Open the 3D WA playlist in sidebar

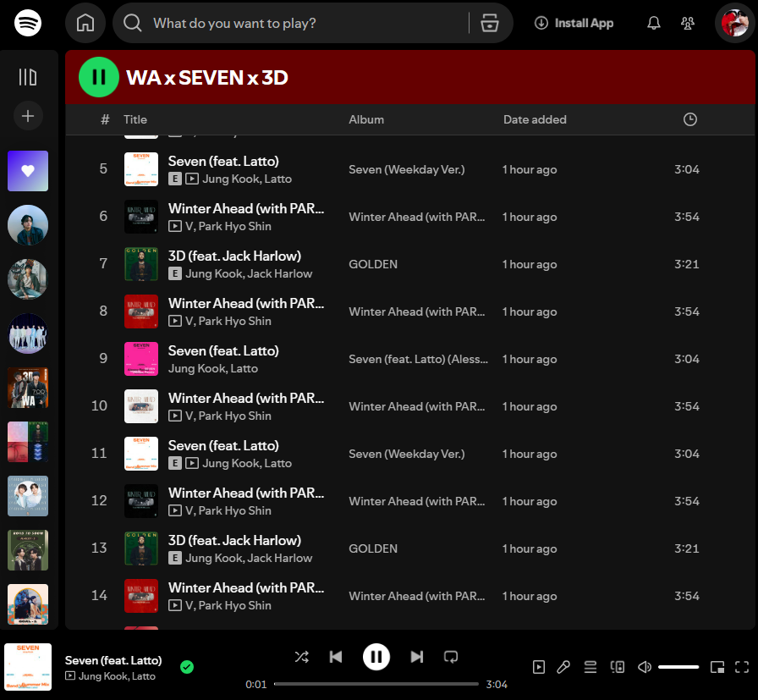tap(28, 388)
